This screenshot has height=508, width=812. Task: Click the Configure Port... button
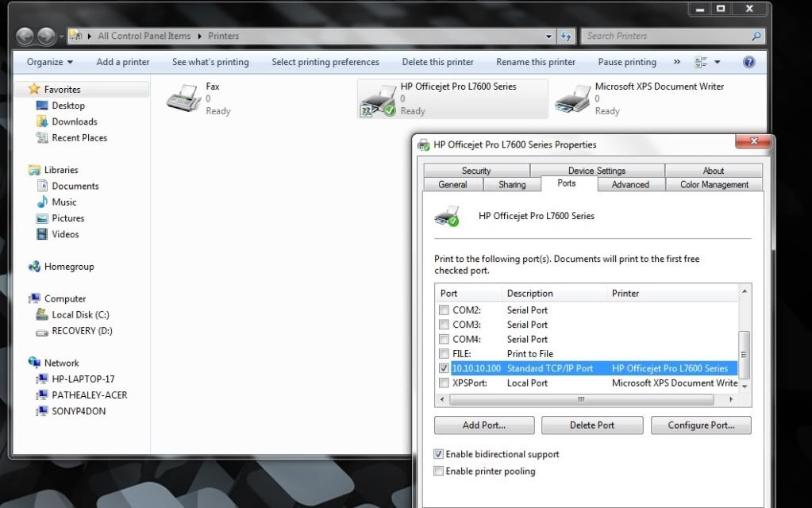click(x=701, y=425)
